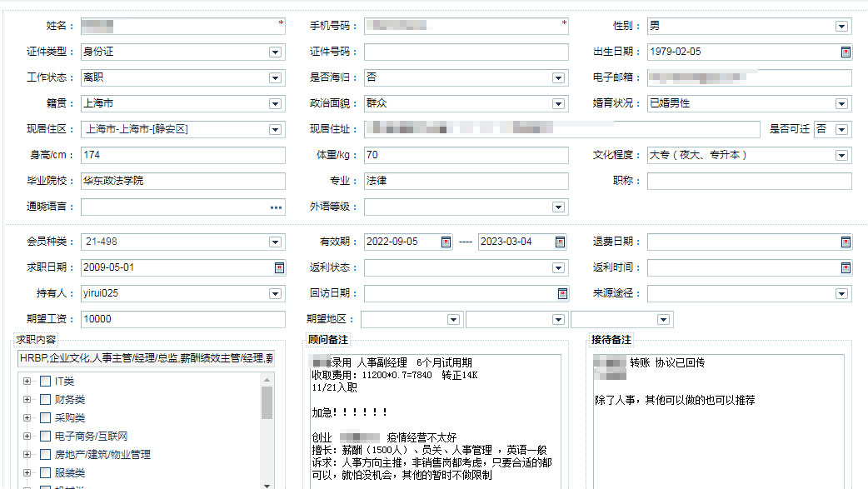
Task: Click the 专业 field showing 法律
Action: pos(466,181)
